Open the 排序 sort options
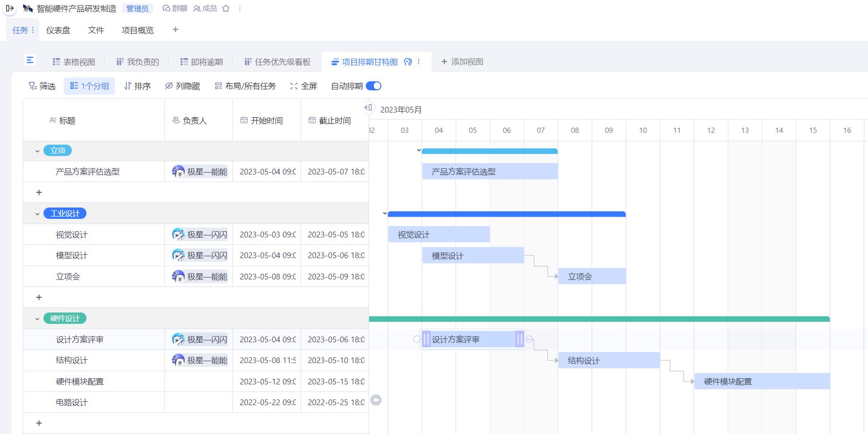This screenshot has width=868, height=434. point(138,86)
